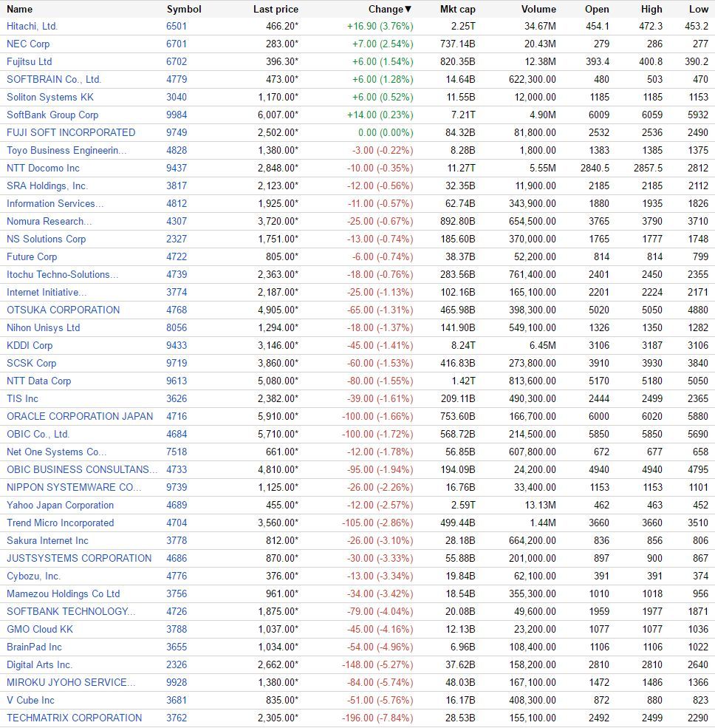
Task: Open Mamezou Holdings Co Ltd link
Action: [63, 593]
